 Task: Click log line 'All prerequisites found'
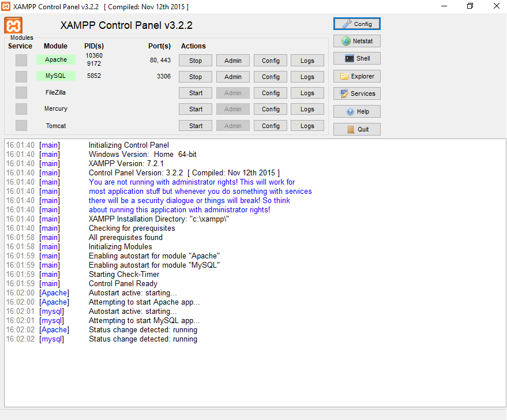pos(126,237)
